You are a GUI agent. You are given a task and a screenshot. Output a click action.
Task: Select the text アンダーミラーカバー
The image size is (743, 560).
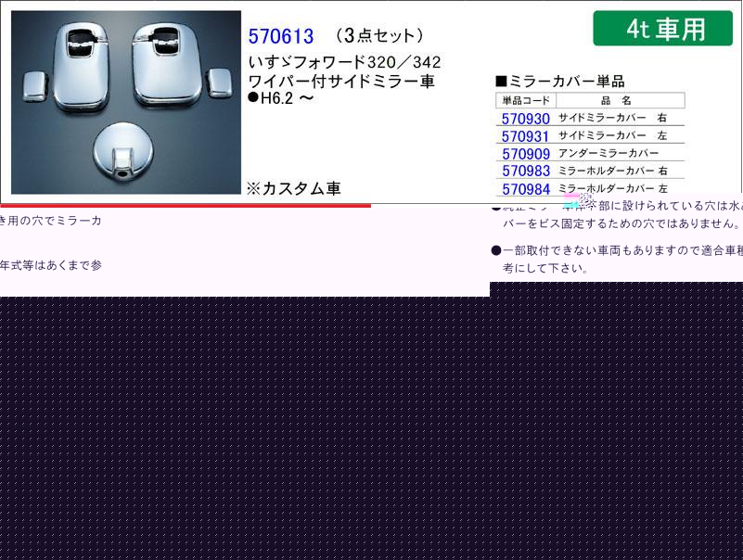coord(608,153)
